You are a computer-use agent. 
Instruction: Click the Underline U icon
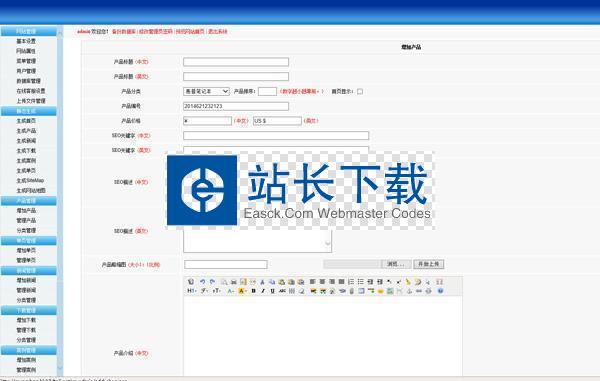click(x=272, y=291)
